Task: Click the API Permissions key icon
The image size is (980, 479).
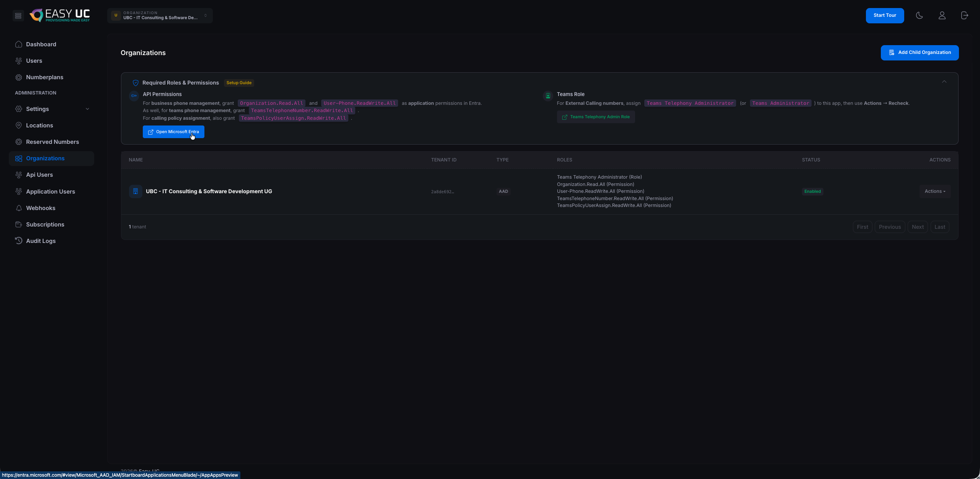Action: (x=134, y=96)
